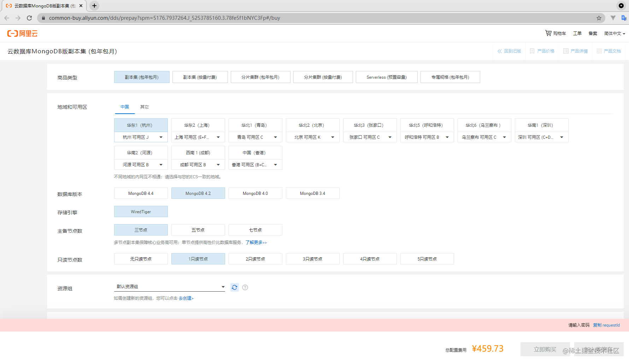This screenshot has width=629, height=364.
Task: Refresh the resource group list
Action: (234, 287)
